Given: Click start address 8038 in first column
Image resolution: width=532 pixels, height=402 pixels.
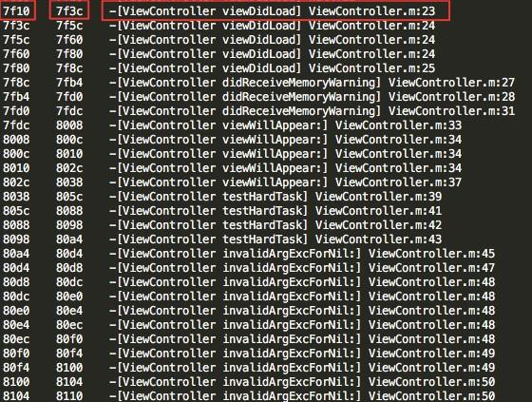Looking at the screenshot, I should click(17, 197).
